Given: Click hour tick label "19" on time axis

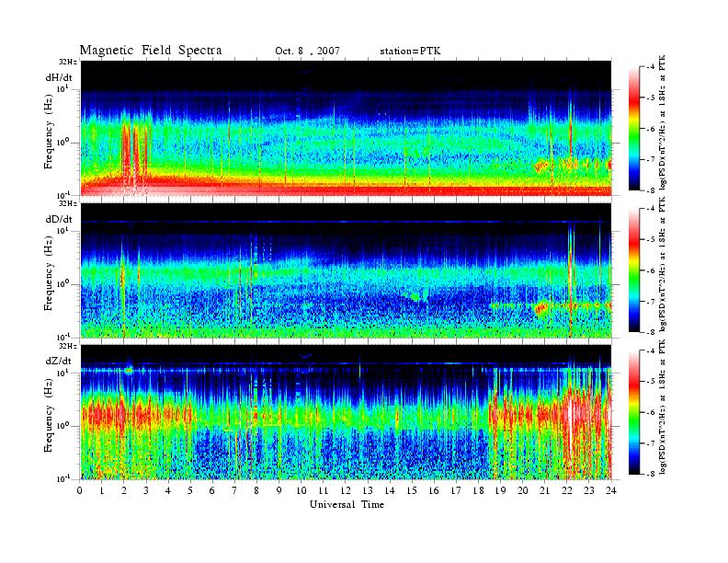Looking at the screenshot, I should point(500,490).
